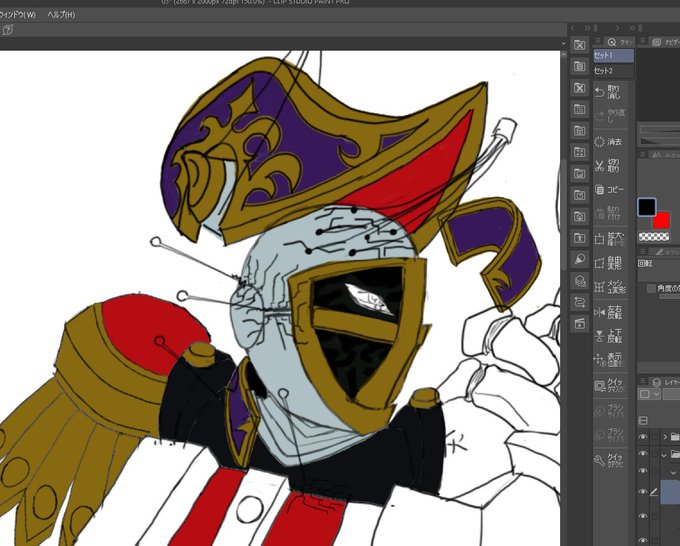Expand the collapsed layer folder arrow

[665, 437]
